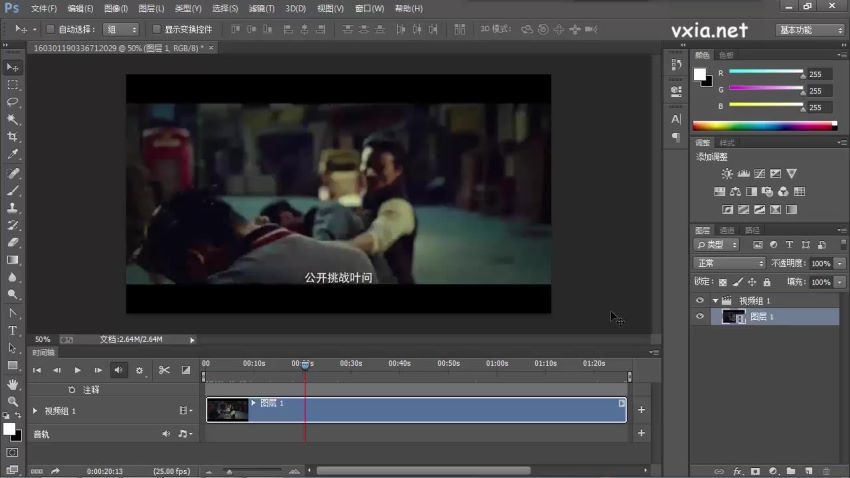Select the Horizontal Type tool
Screen dimensions: 850x478
pos(12,331)
